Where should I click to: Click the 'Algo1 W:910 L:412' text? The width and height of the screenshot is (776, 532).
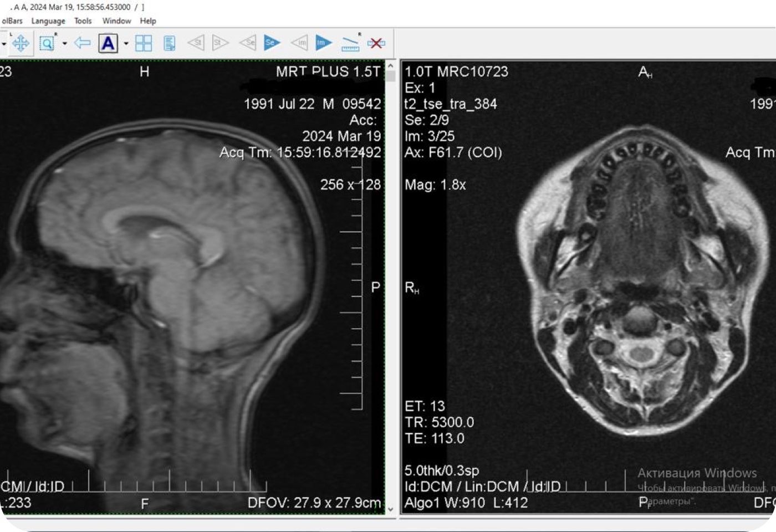pyautogui.click(x=466, y=503)
